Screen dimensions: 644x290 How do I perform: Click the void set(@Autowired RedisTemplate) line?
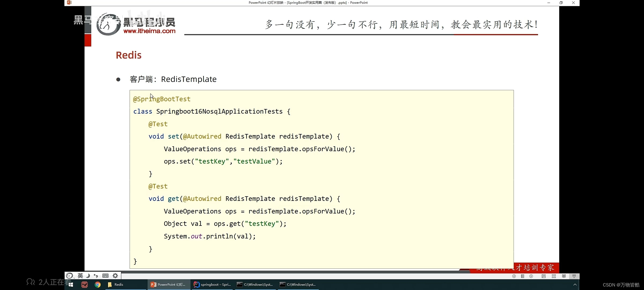click(244, 136)
